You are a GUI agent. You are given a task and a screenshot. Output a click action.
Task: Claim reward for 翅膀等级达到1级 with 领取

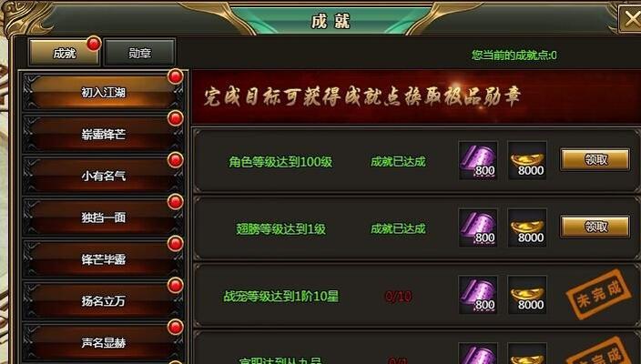coord(595,227)
